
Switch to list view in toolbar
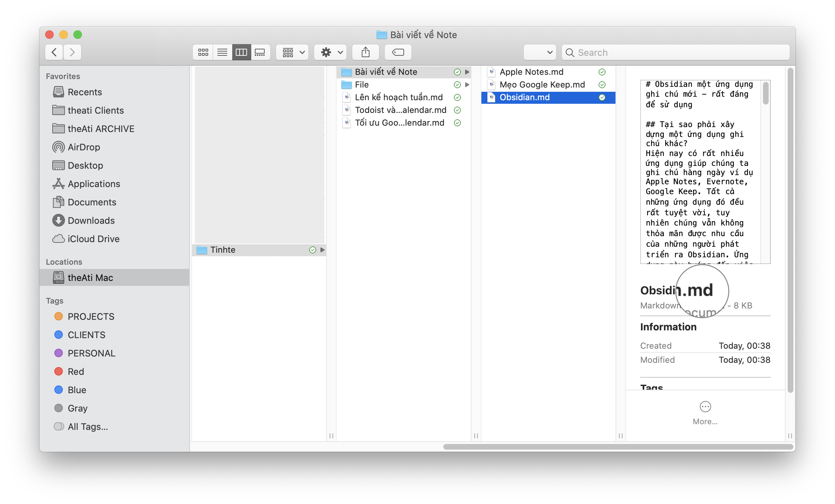coord(222,52)
